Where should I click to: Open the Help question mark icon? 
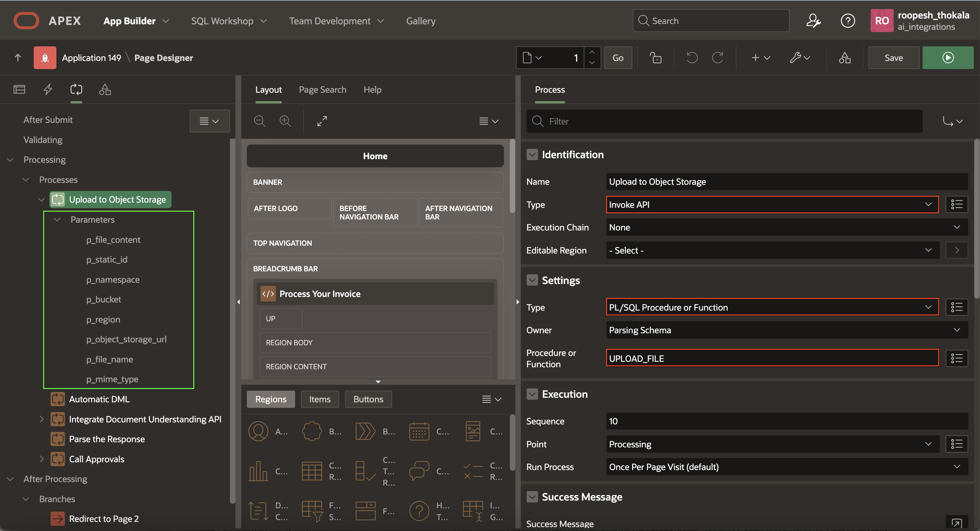pyautogui.click(x=847, y=21)
